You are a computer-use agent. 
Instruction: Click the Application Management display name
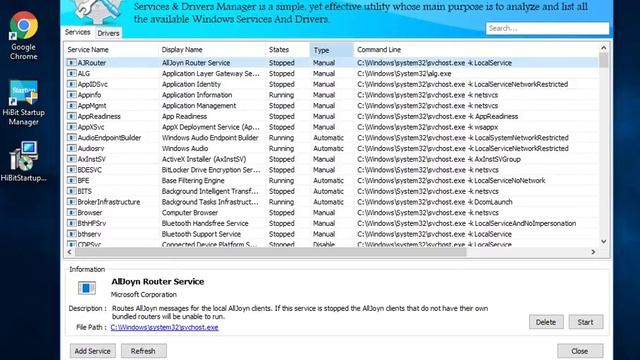click(199, 105)
